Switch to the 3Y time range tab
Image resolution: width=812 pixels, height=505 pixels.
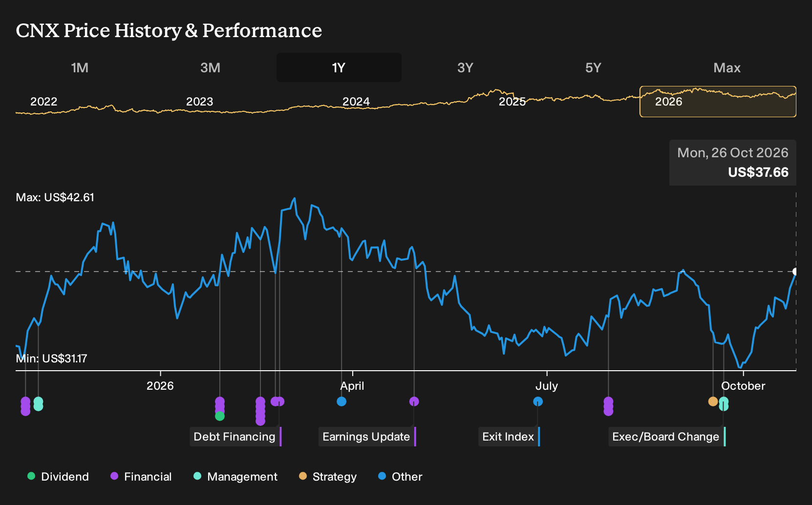click(465, 67)
